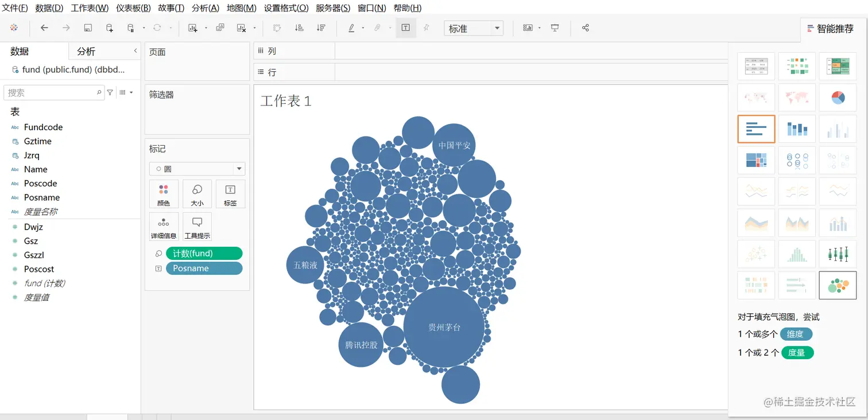Viewport: 868px width, 420px height.
Task: Click the Posname pill on Marks
Action: point(204,269)
